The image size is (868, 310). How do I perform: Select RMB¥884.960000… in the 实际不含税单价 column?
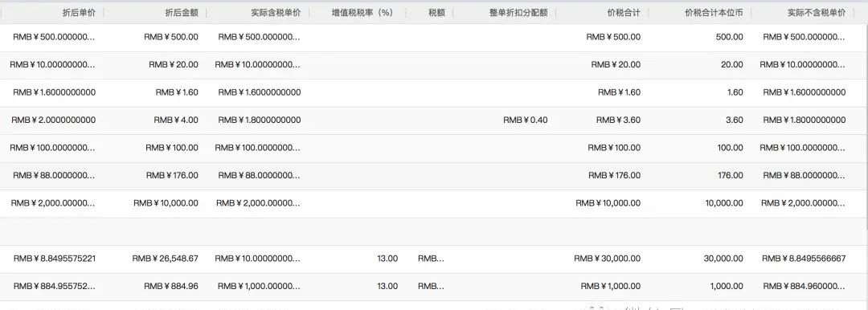click(x=804, y=286)
